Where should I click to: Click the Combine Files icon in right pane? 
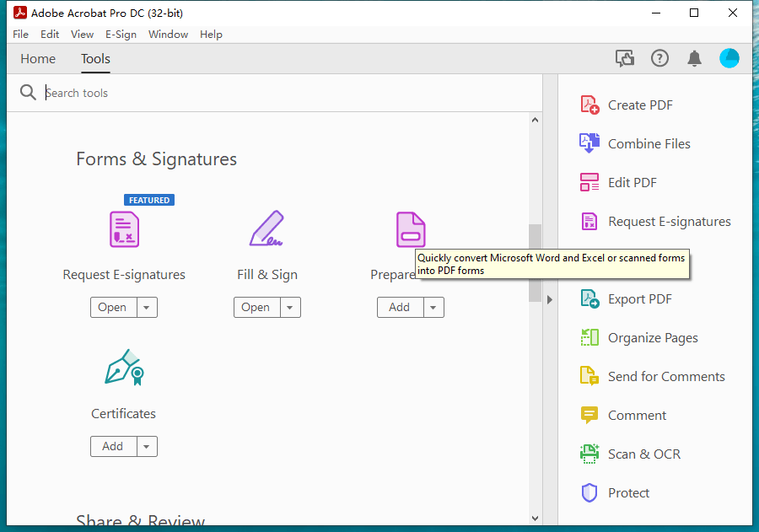tap(589, 144)
